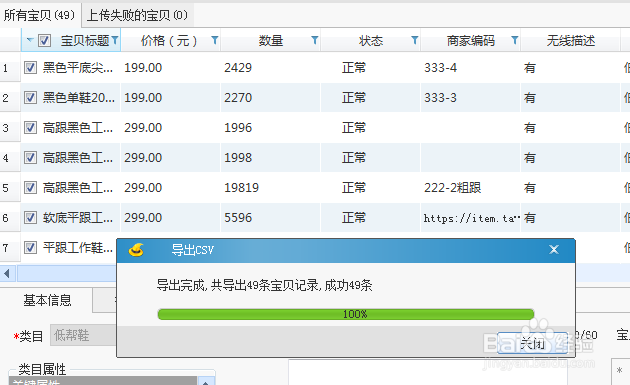630x385 pixels.
Task: Click the left arrow of horizontal scrollbar
Action: (7, 274)
